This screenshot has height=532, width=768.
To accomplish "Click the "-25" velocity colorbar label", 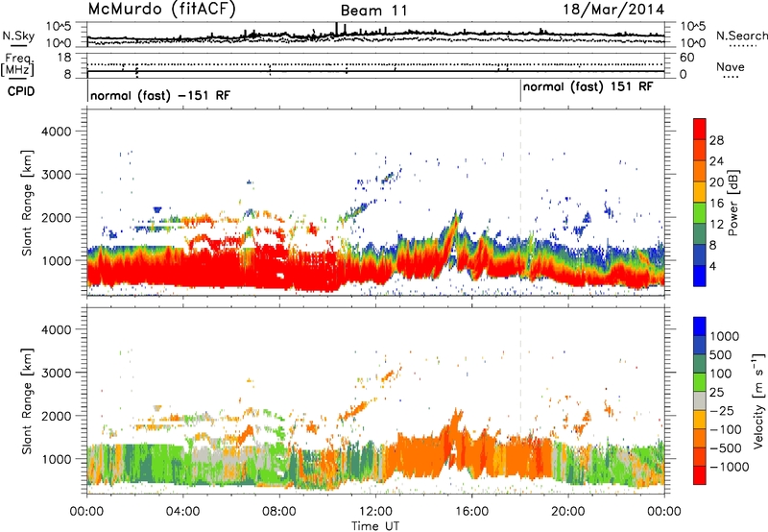I will tap(721, 411).
